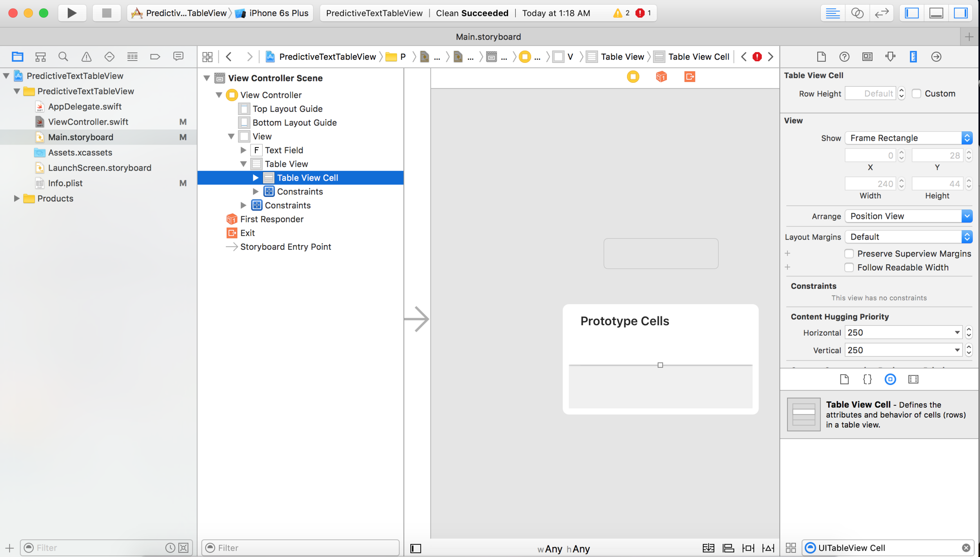Image resolution: width=980 pixels, height=557 pixels.
Task: Open the Arrange Position View dropdown
Action: click(909, 216)
